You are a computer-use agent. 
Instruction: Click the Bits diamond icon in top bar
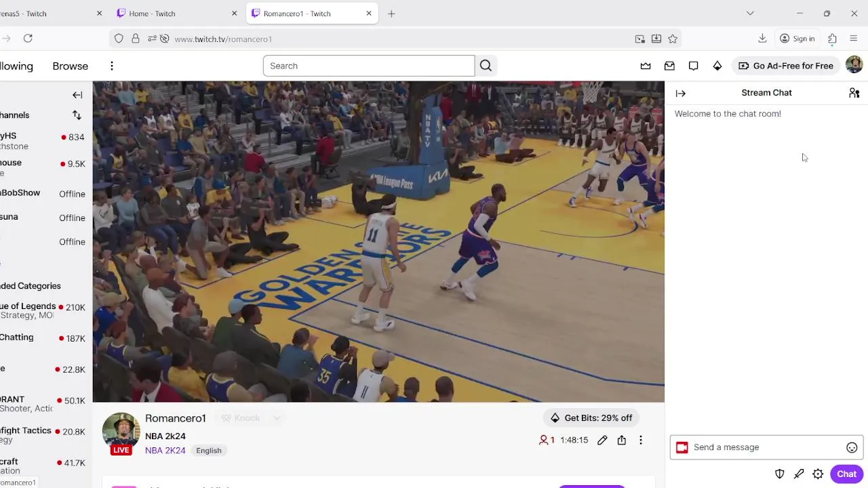tap(717, 66)
